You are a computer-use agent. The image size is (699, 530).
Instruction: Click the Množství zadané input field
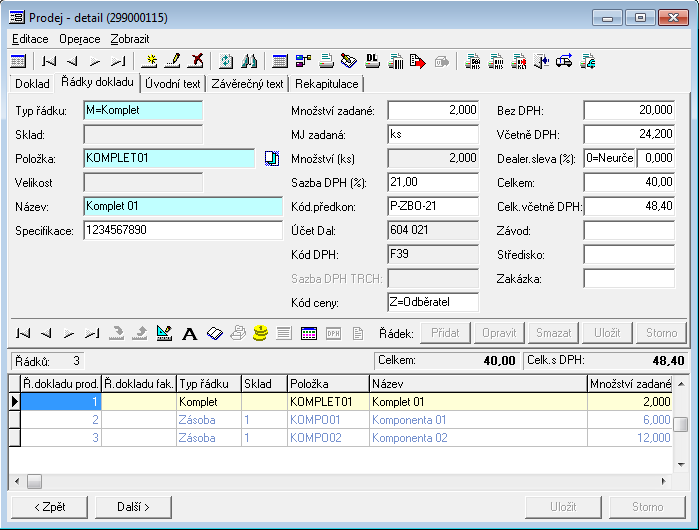click(433, 110)
